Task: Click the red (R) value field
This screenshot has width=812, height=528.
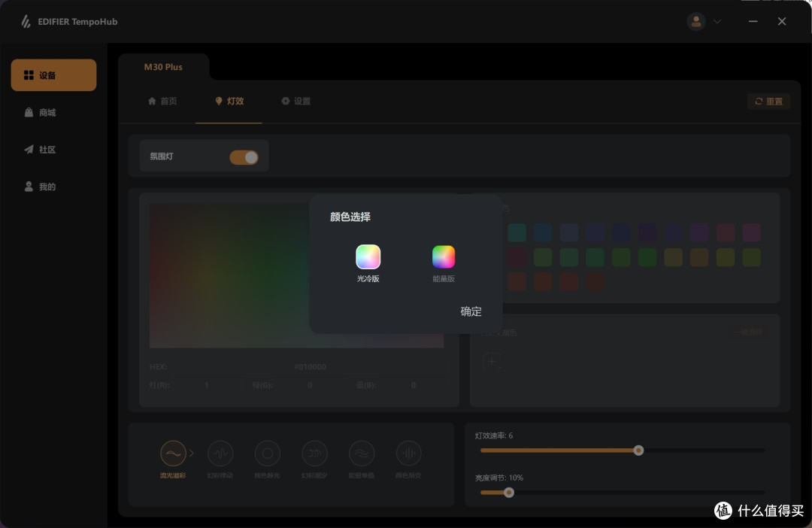Action: pos(207,386)
